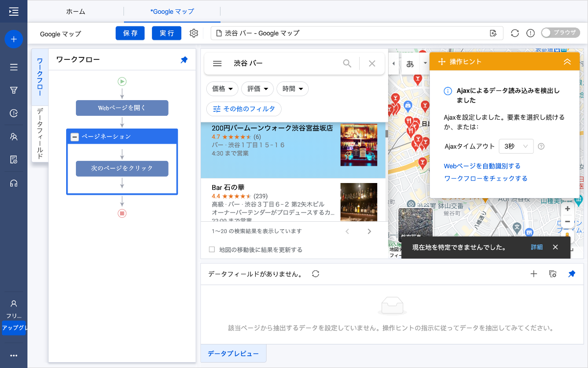
Task: Select 次のページをクリック workflow step
Action: pos(122,168)
